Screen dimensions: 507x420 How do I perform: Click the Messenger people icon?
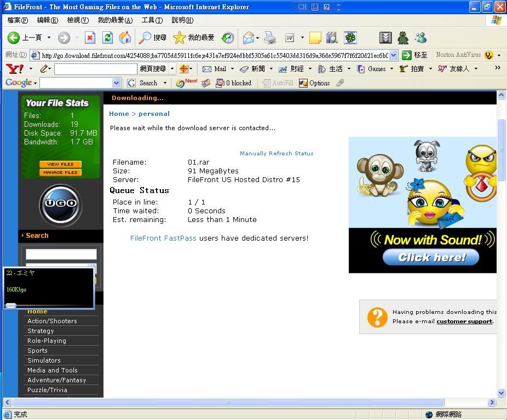pyautogui.click(x=420, y=38)
